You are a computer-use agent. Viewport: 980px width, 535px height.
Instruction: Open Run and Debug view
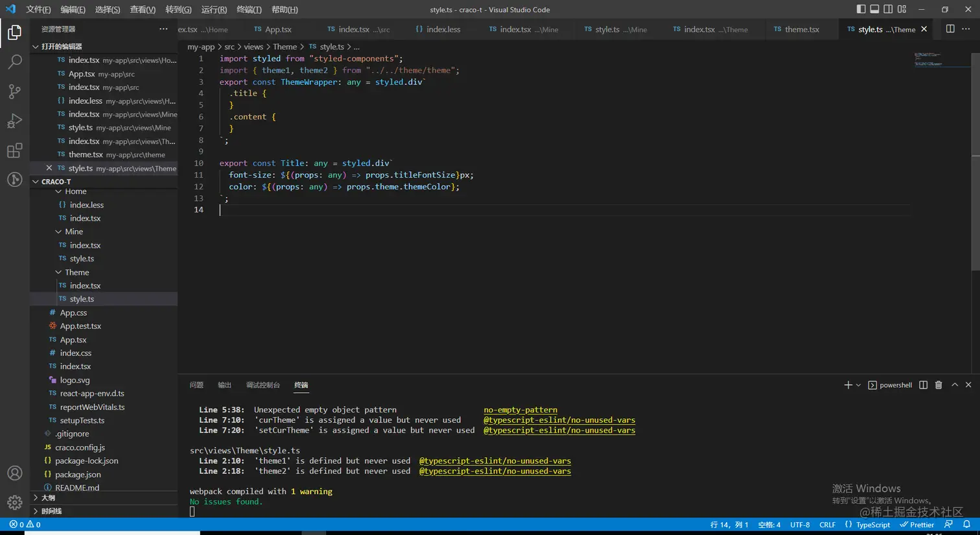(x=14, y=121)
